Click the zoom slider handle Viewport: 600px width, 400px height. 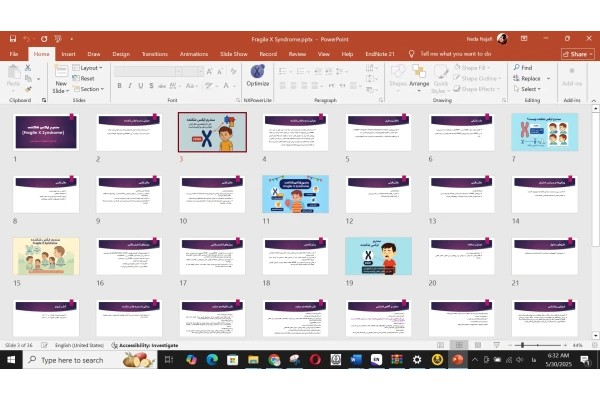(x=522, y=345)
